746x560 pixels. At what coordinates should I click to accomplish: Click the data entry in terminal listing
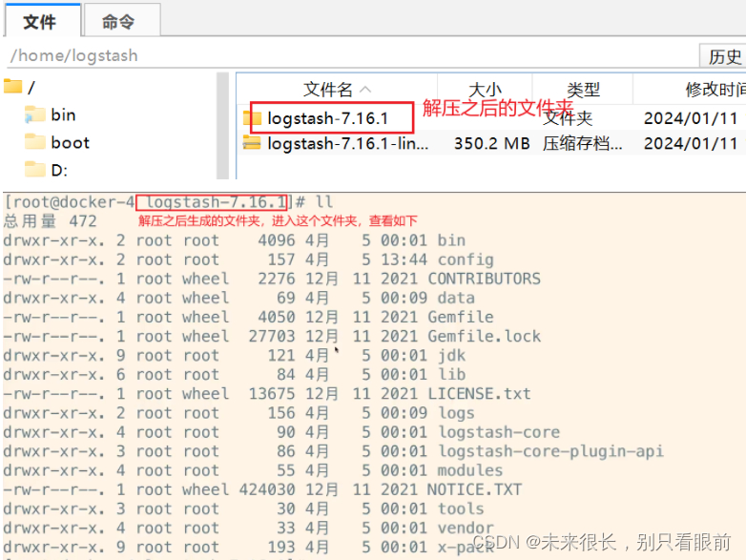(x=456, y=298)
